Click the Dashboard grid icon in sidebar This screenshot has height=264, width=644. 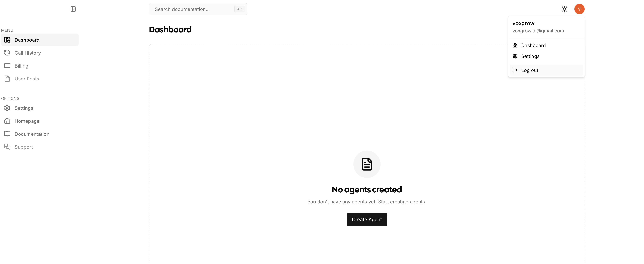click(7, 40)
